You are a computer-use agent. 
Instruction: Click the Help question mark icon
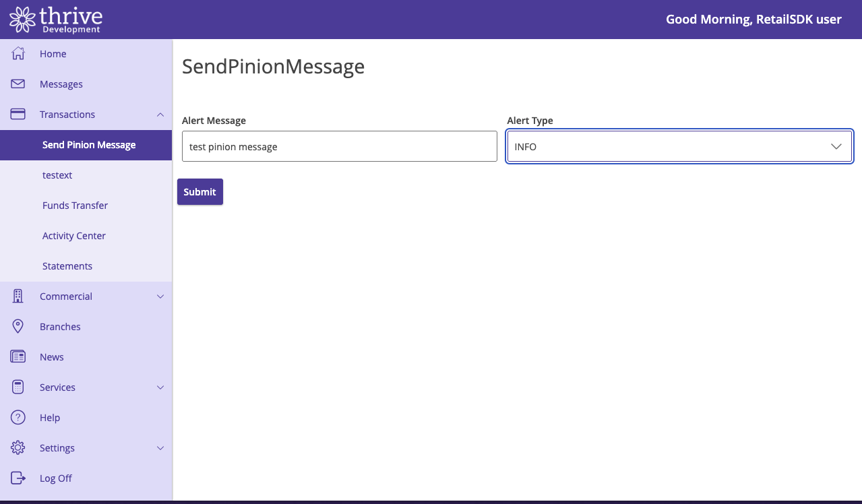tap(18, 418)
